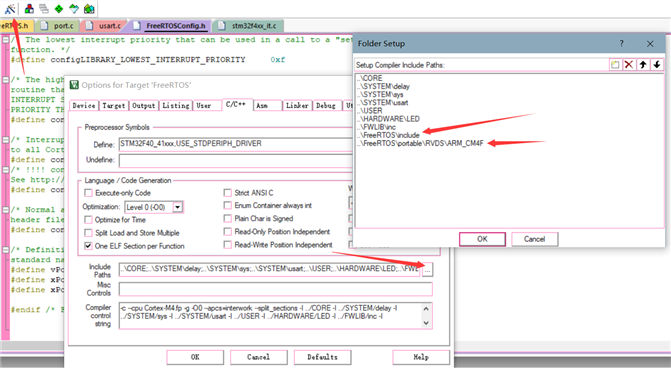Screen dimensions: 671x368
Task: Collapse Normal header file comment fold
Action: point(6,210)
